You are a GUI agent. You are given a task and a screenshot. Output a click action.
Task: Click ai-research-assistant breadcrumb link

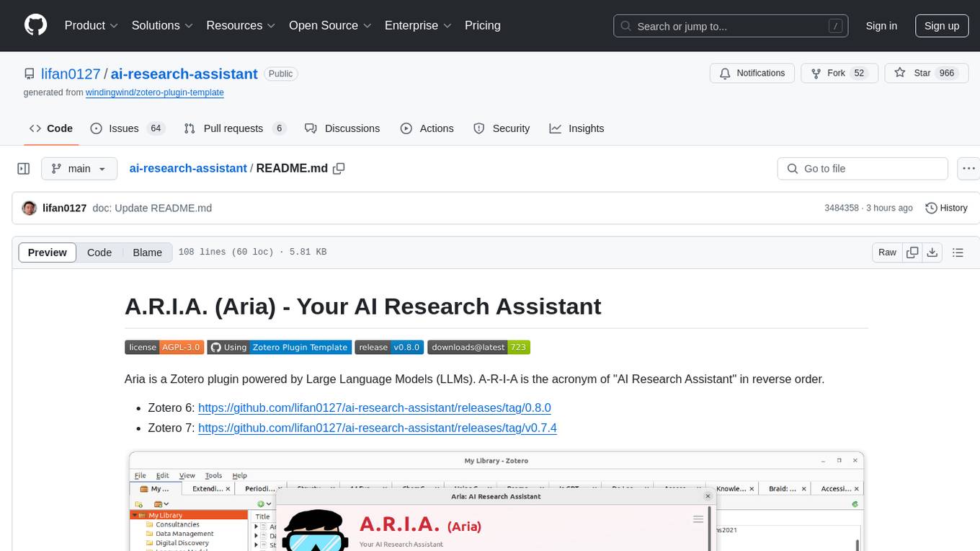point(188,168)
